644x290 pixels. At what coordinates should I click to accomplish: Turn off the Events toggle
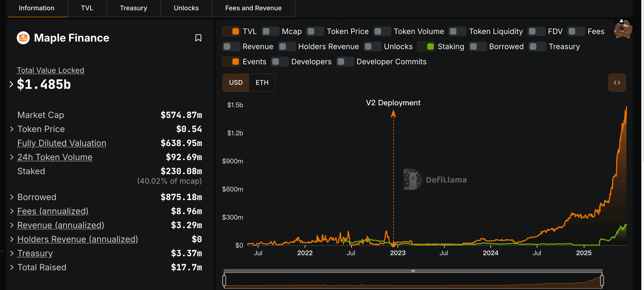(231, 62)
